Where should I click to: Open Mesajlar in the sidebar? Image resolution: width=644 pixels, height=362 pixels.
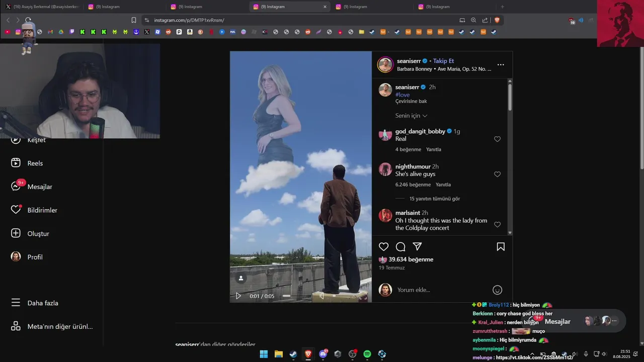[31, 187]
